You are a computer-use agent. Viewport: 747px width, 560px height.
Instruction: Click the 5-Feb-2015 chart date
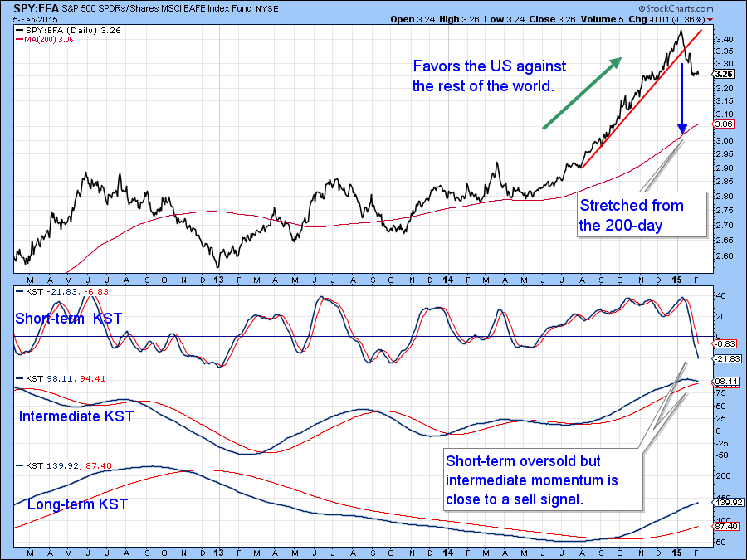tap(35, 20)
